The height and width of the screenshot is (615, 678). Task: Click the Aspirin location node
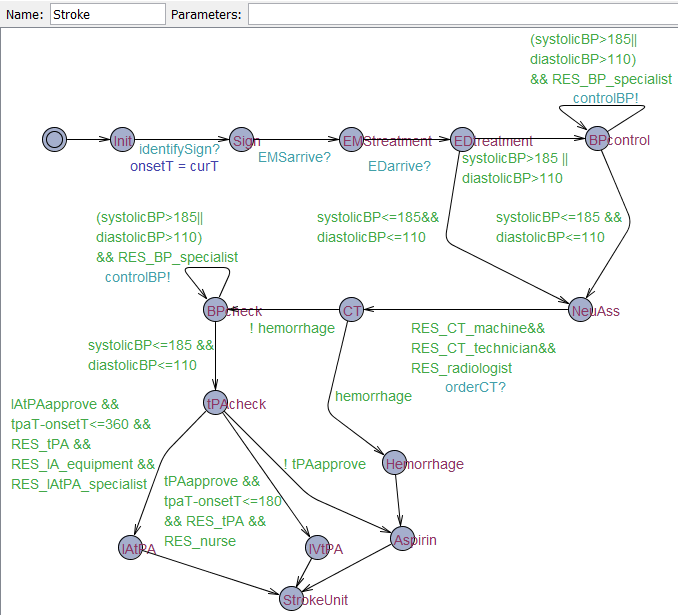(x=401, y=539)
